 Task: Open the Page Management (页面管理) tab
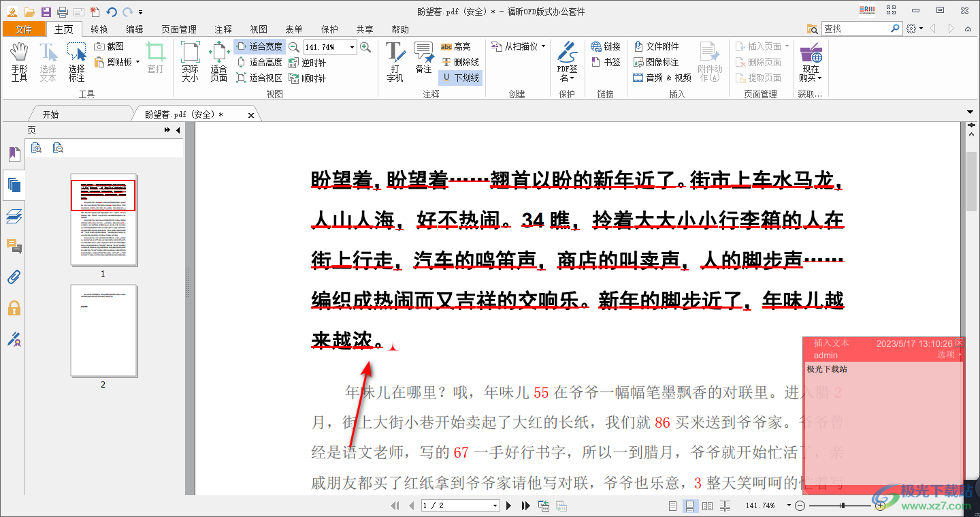coord(179,29)
